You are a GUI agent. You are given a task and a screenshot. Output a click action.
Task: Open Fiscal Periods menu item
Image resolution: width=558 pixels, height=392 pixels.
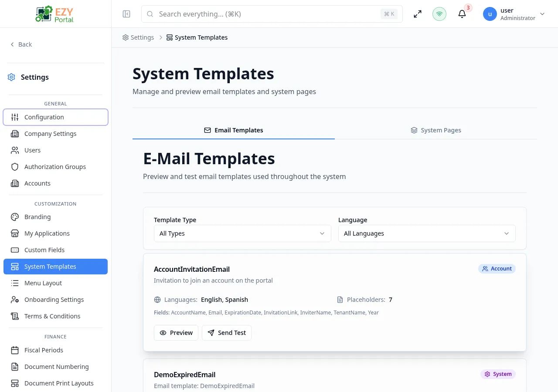tap(56, 350)
